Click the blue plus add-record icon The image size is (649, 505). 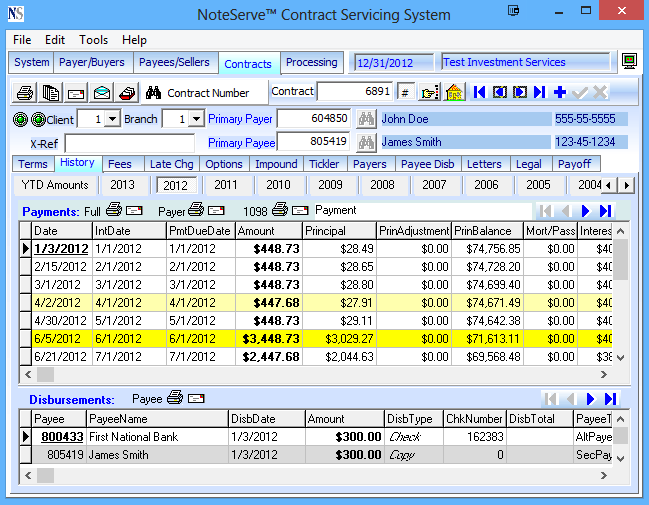tap(560, 92)
